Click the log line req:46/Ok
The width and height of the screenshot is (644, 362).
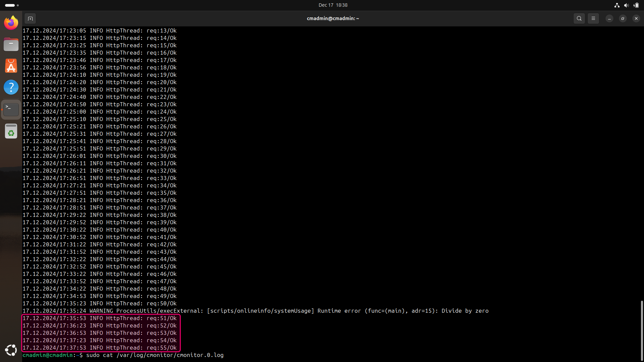pyautogui.click(x=100, y=274)
